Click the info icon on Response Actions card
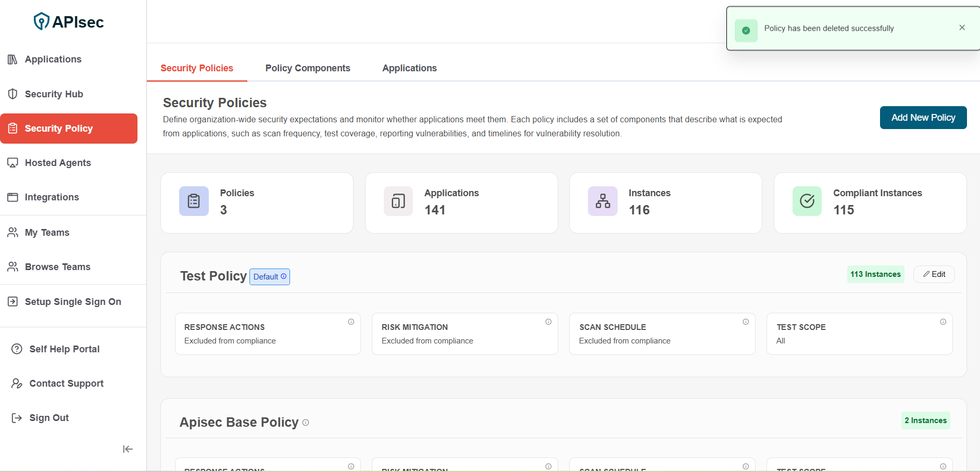980x472 pixels. (351, 322)
